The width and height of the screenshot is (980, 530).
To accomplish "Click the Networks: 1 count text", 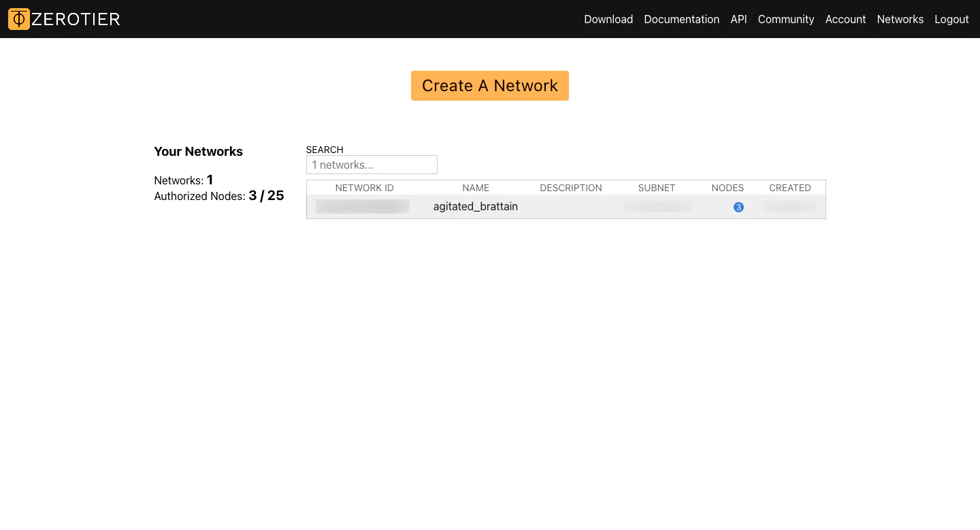I will (184, 180).
